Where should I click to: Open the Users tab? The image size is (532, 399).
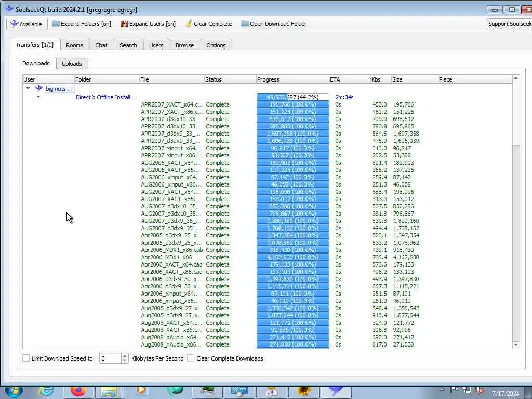tap(156, 45)
